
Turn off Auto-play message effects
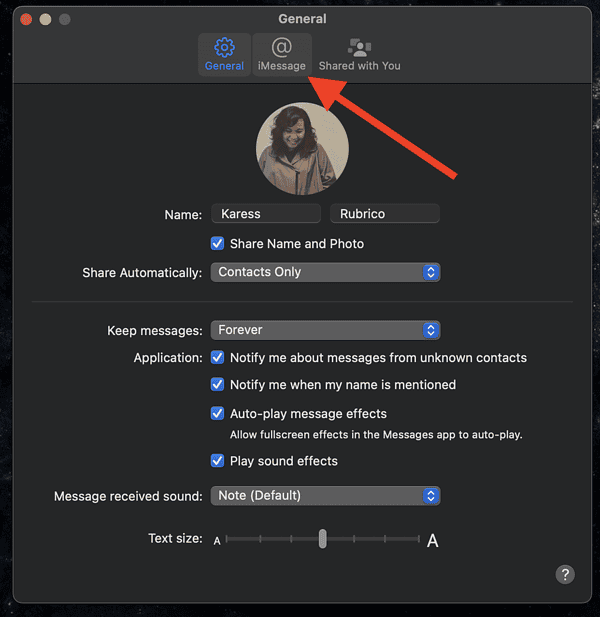coord(217,413)
